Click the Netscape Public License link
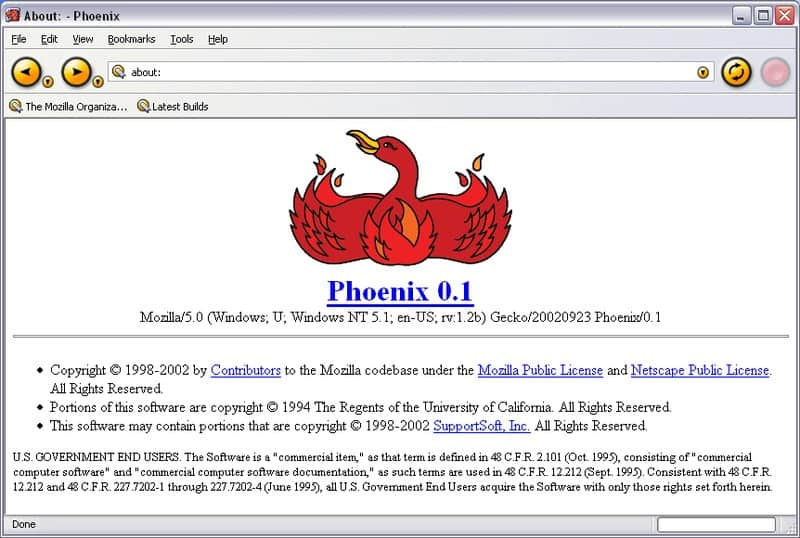Viewport: 800px width, 538px height. [x=699, y=370]
